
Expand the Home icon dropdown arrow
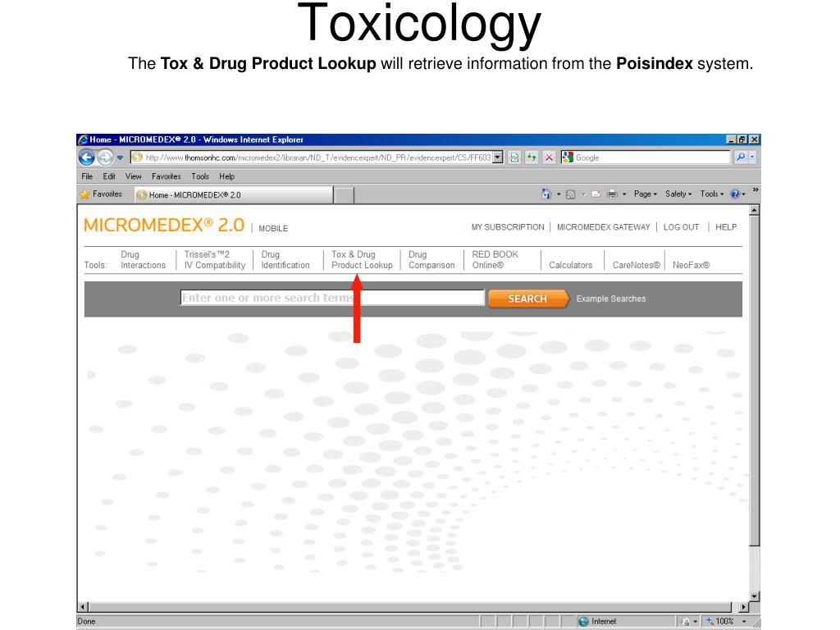click(x=558, y=194)
